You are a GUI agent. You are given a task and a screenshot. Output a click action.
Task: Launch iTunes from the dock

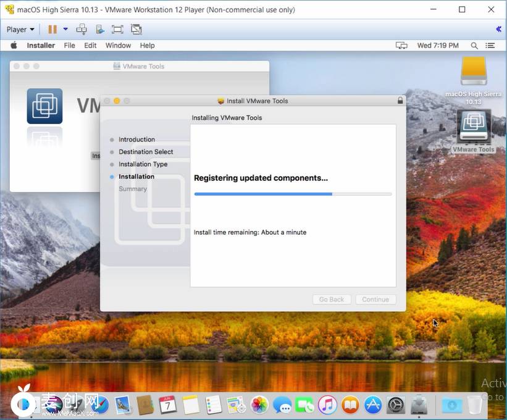[x=327, y=405]
